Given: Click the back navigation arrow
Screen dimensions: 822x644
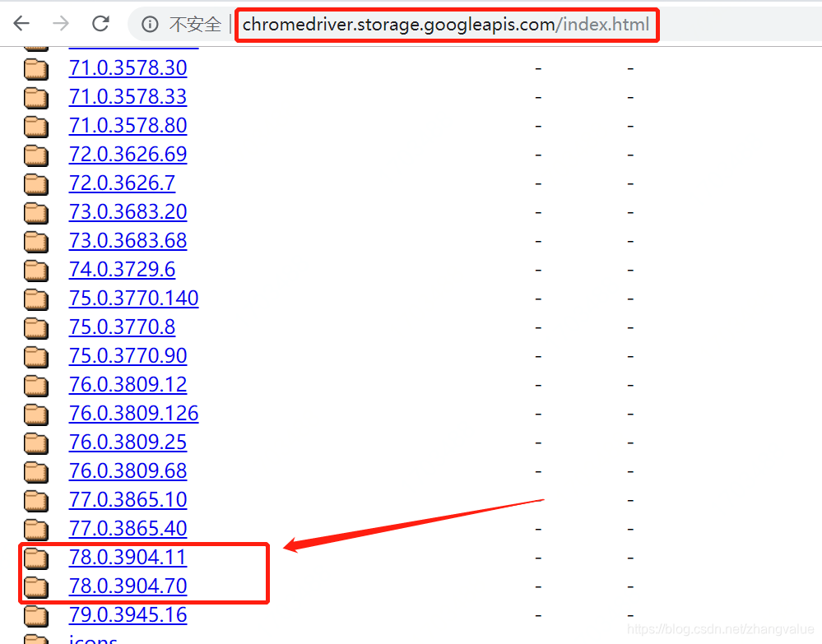Looking at the screenshot, I should (21, 23).
